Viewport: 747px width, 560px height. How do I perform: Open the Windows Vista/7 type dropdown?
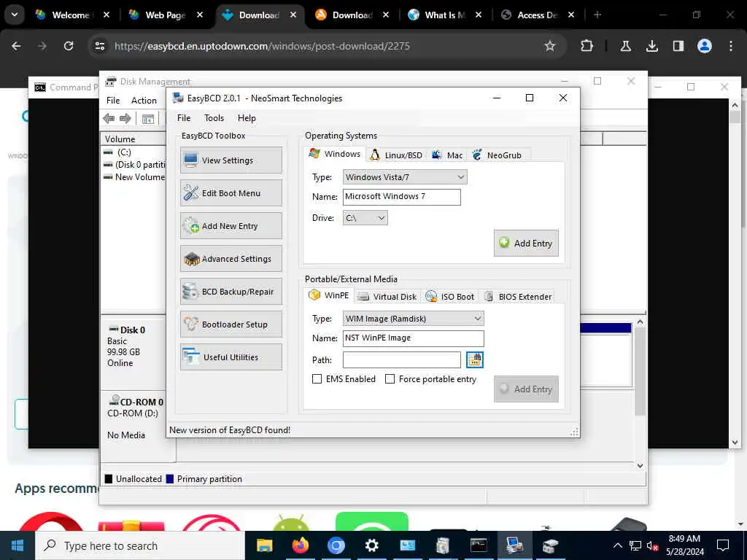click(405, 177)
